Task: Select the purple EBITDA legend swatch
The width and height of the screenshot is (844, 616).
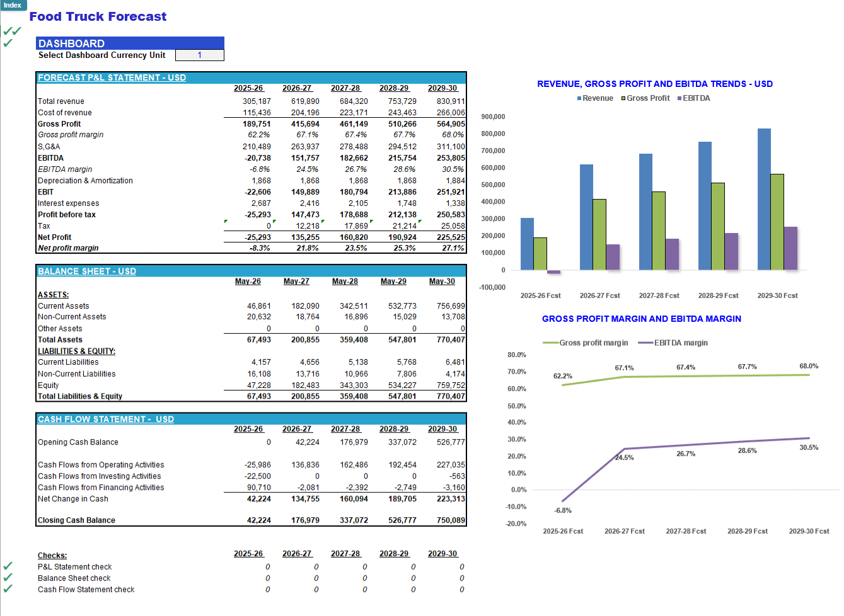Action: tap(679, 98)
